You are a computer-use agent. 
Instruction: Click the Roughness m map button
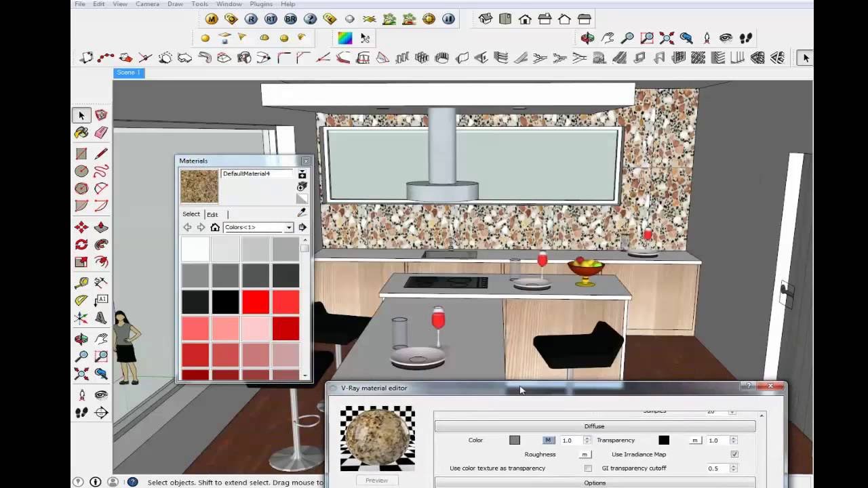pos(585,454)
